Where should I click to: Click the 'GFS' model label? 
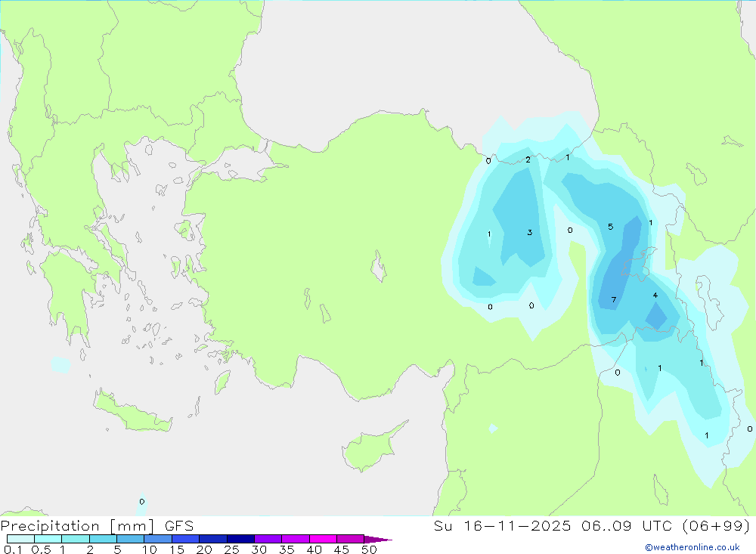(179, 526)
